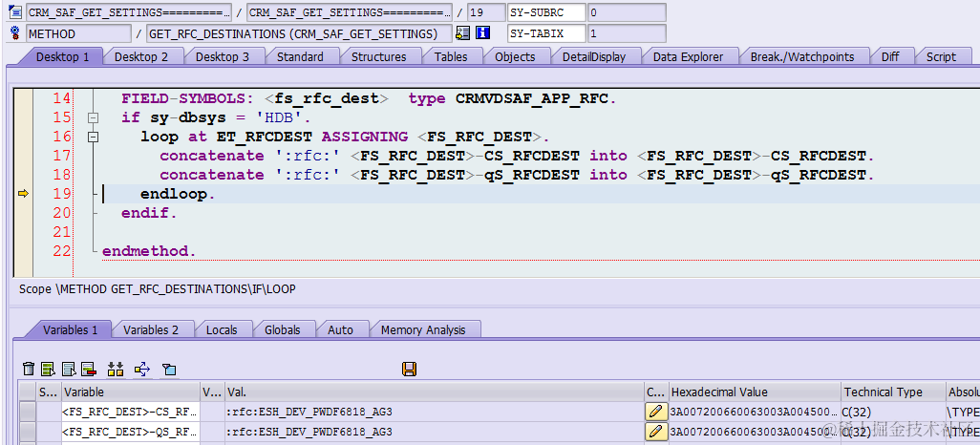
Task: Open the Tables tab
Action: tap(451, 57)
